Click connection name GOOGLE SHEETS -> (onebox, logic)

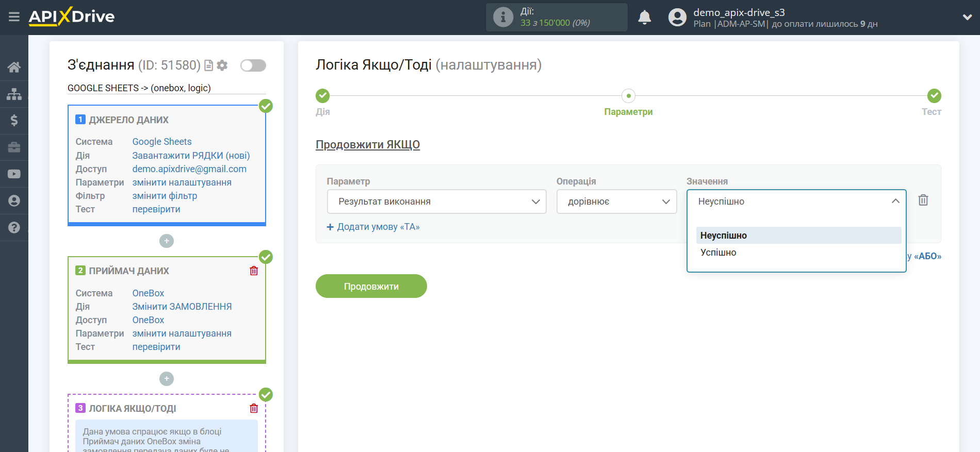coord(139,88)
